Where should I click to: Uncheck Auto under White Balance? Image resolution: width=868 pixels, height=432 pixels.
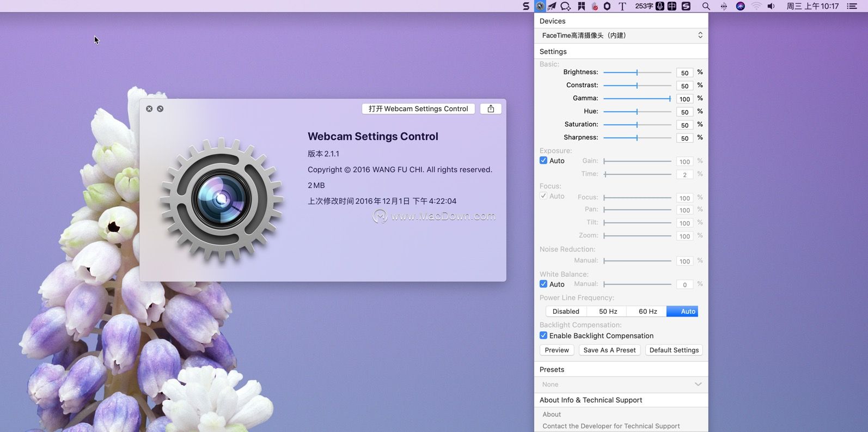[x=543, y=284]
